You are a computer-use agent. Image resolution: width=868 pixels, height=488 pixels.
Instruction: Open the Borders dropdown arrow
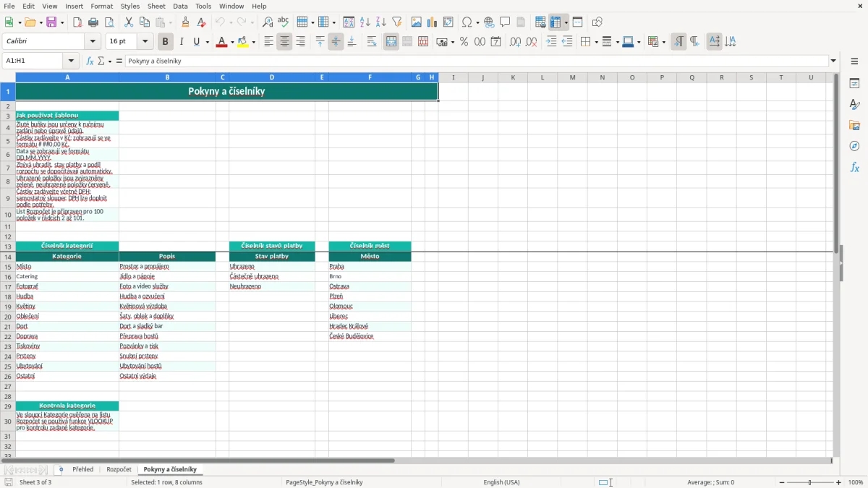point(595,42)
